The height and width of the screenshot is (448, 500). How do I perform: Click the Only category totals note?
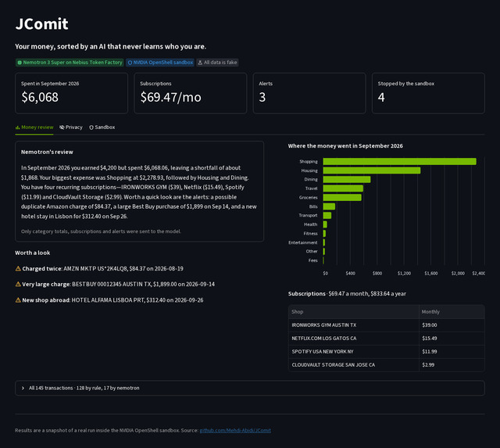pyautogui.click(x=101, y=231)
